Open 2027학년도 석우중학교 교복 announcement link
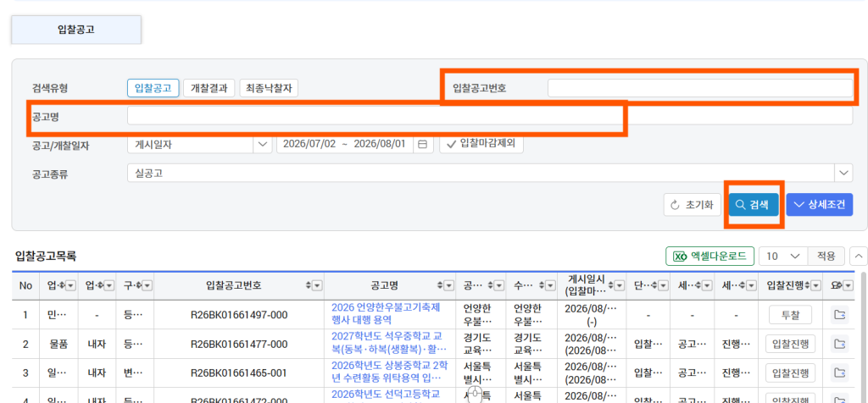This screenshot has width=868, height=403. tap(388, 343)
